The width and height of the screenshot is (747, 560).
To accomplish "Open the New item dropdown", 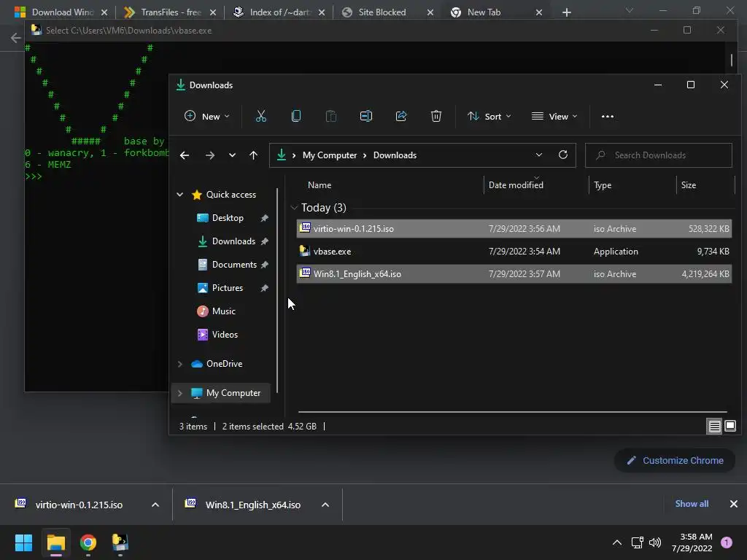I will tap(206, 116).
